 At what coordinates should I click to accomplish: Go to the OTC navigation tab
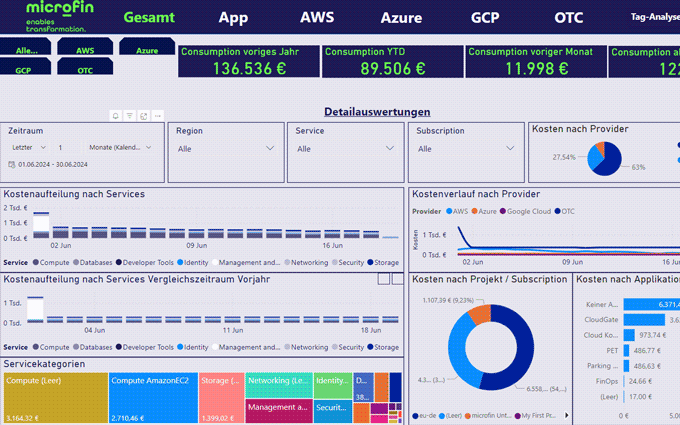tap(569, 18)
